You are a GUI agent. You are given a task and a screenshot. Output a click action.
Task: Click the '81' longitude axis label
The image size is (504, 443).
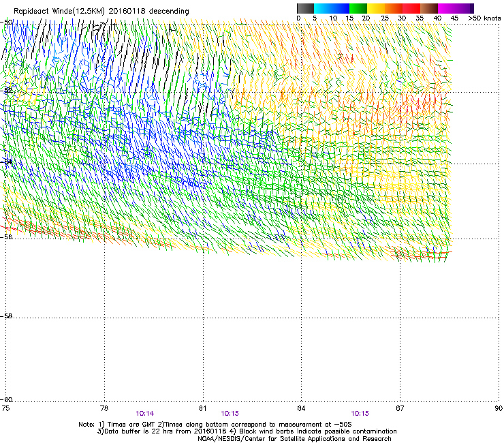202,408
